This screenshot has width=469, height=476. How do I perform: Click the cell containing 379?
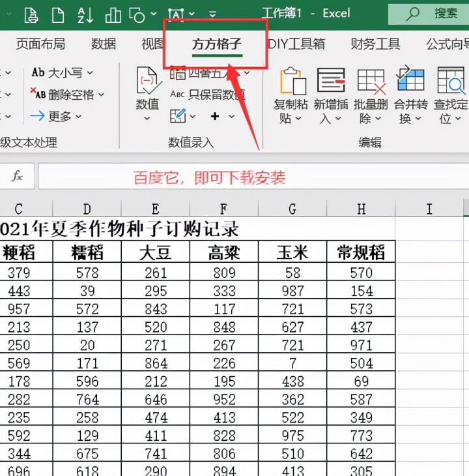click(x=26, y=272)
